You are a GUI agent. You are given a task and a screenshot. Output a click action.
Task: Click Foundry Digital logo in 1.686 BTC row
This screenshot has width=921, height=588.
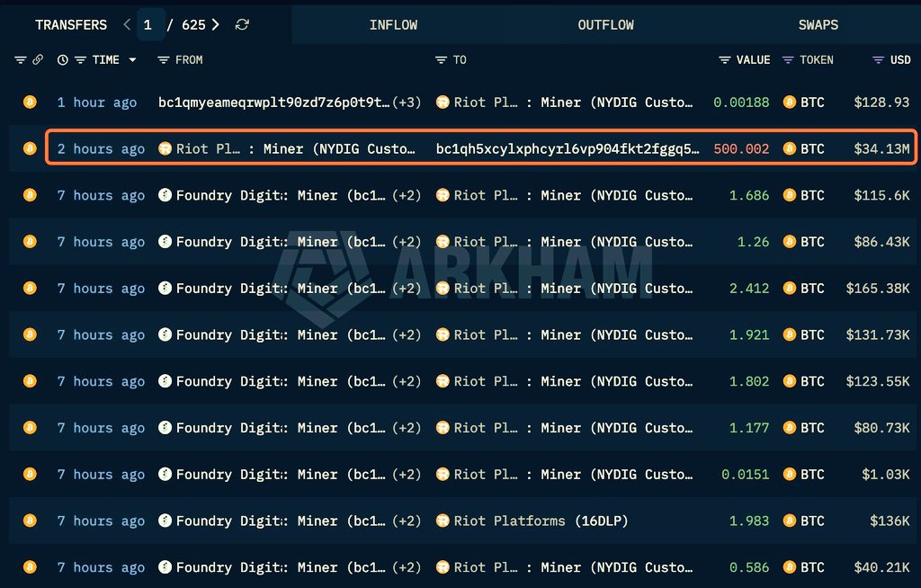coord(165,195)
